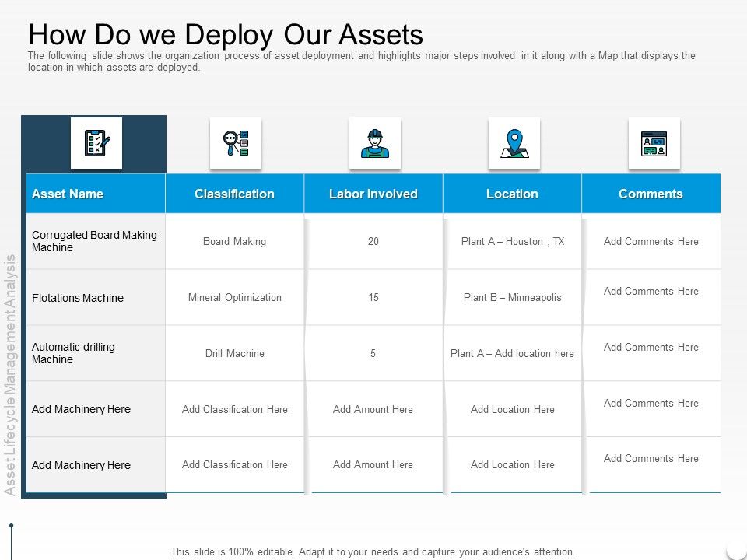The height and width of the screenshot is (560, 747).
Task: Select the Classification header cell
Action: pos(233,193)
